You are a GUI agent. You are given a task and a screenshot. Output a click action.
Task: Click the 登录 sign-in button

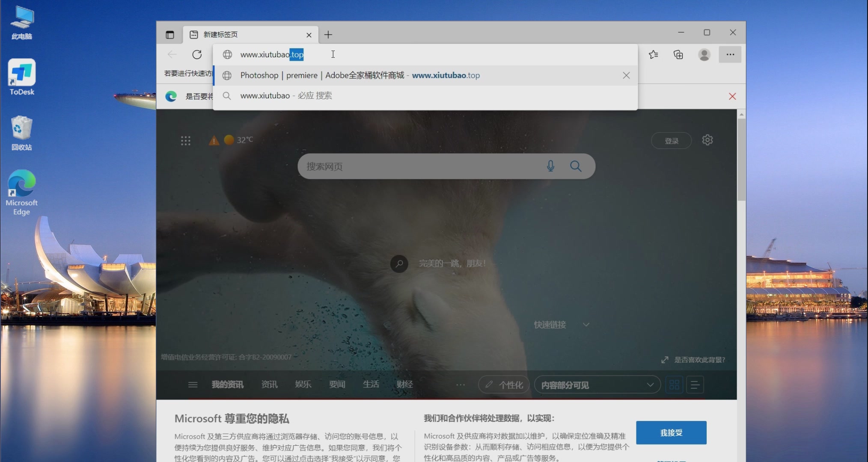pyautogui.click(x=671, y=141)
